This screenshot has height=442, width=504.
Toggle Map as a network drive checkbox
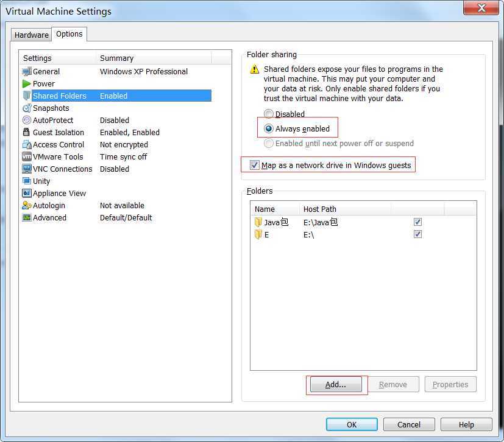tap(255, 166)
